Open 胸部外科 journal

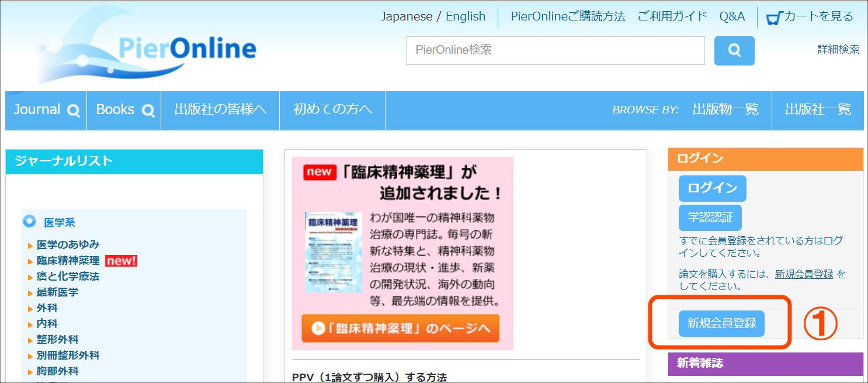[x=57, y=371]
